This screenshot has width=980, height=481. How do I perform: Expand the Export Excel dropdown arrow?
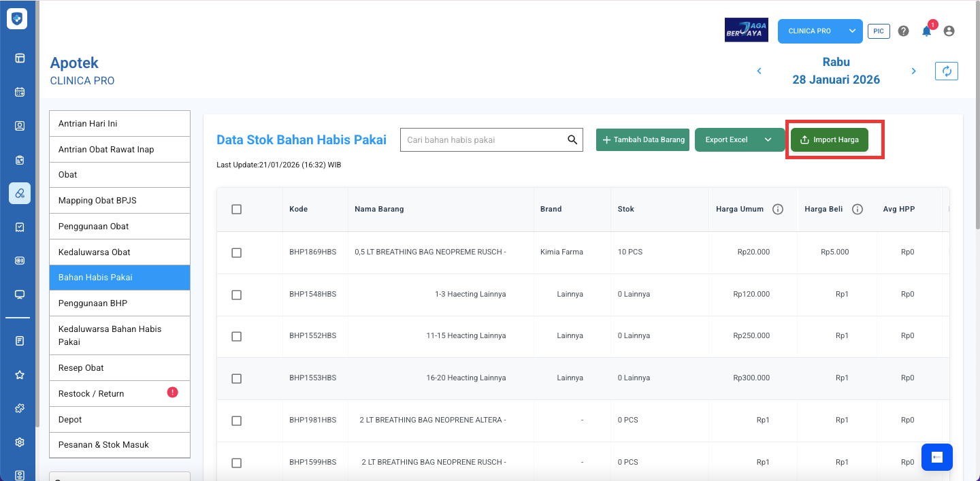click(768, 140)
